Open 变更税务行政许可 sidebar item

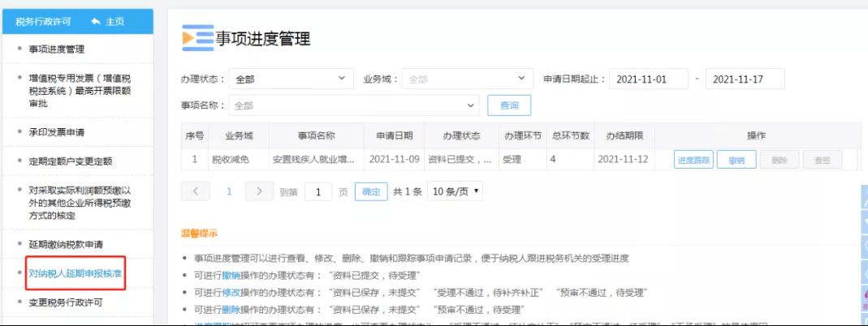coord(66,302)
